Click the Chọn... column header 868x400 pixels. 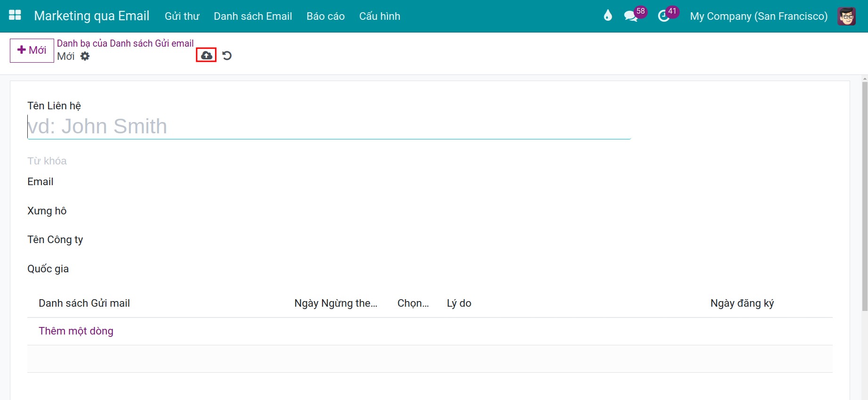413,303
